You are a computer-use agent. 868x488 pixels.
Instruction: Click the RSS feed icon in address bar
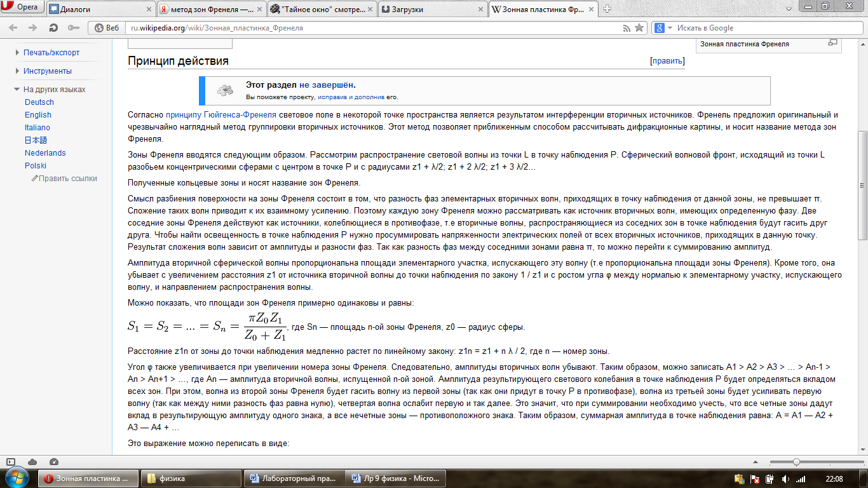coord(627,28)
